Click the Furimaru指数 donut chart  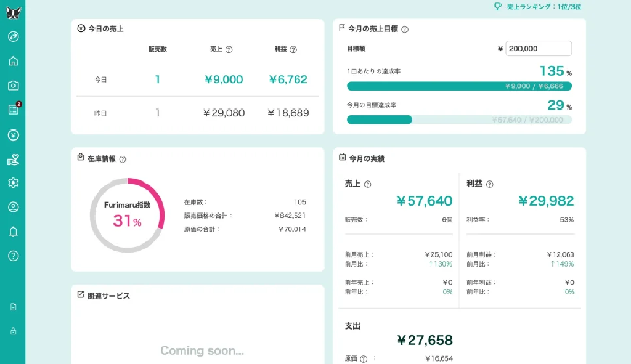127,215
